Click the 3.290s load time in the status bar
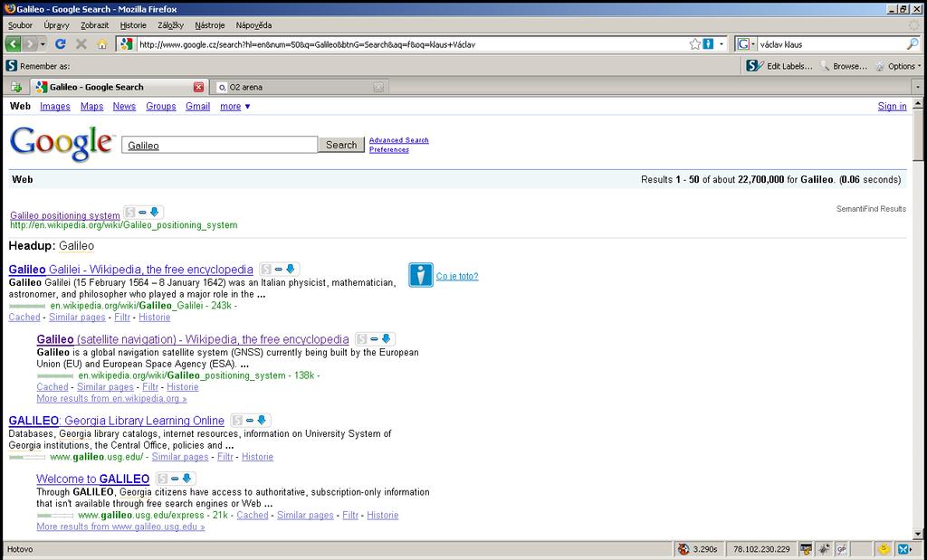 704,549
